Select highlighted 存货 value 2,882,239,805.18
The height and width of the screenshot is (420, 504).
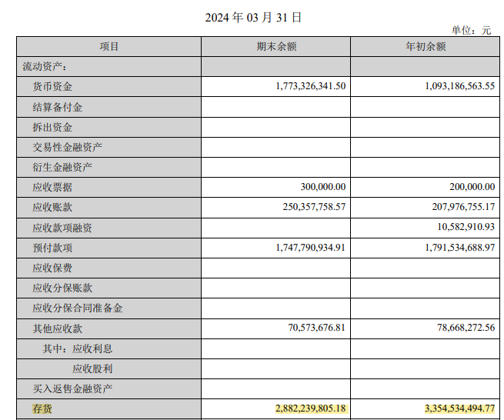click(310, 408)
